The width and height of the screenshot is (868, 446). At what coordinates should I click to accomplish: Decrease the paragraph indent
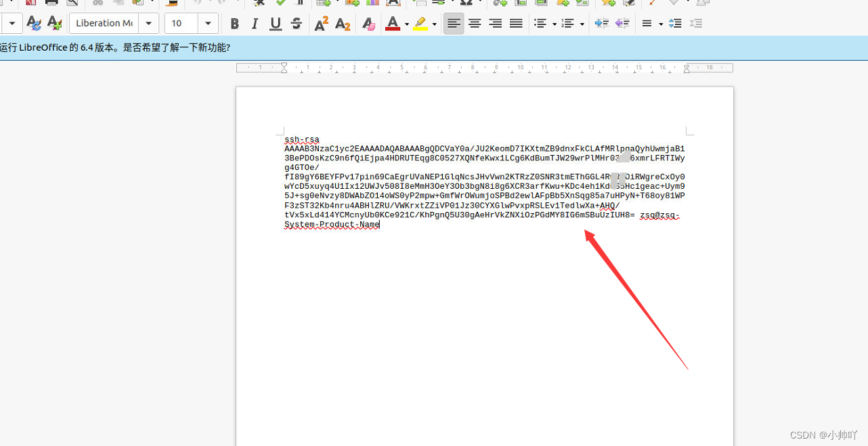[622, 24]
